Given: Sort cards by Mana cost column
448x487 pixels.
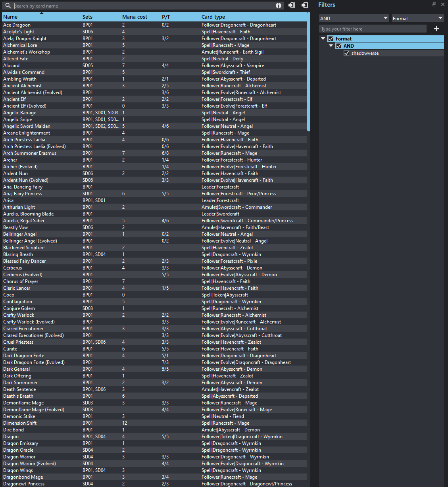Looking at the screenshot, I should click(x=135, y=17).
